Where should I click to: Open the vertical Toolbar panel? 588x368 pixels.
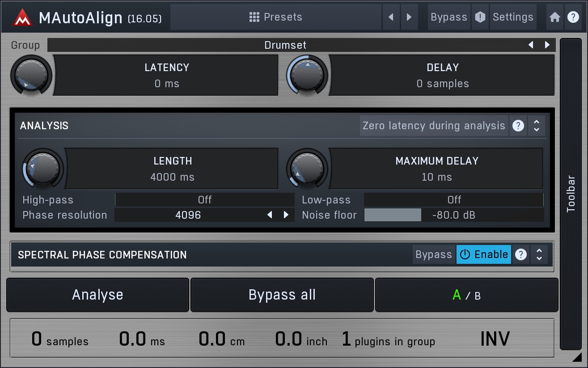[x=571, y=194]
